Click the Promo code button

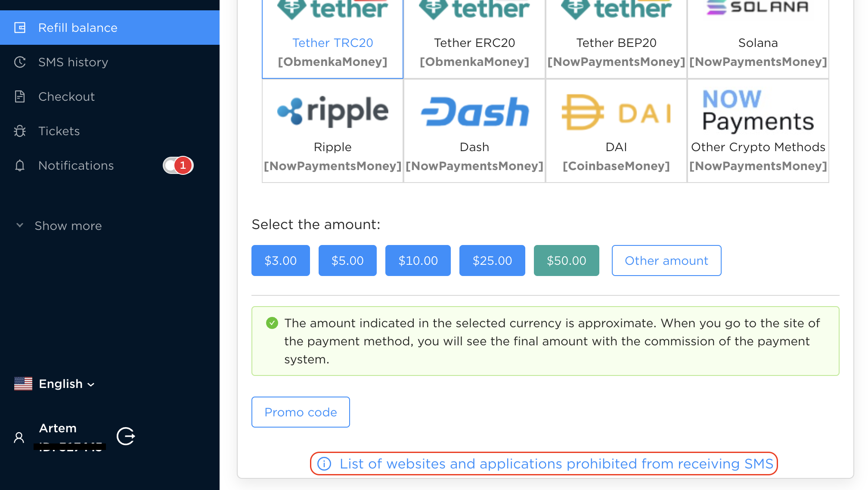click(x=301, y=412)
